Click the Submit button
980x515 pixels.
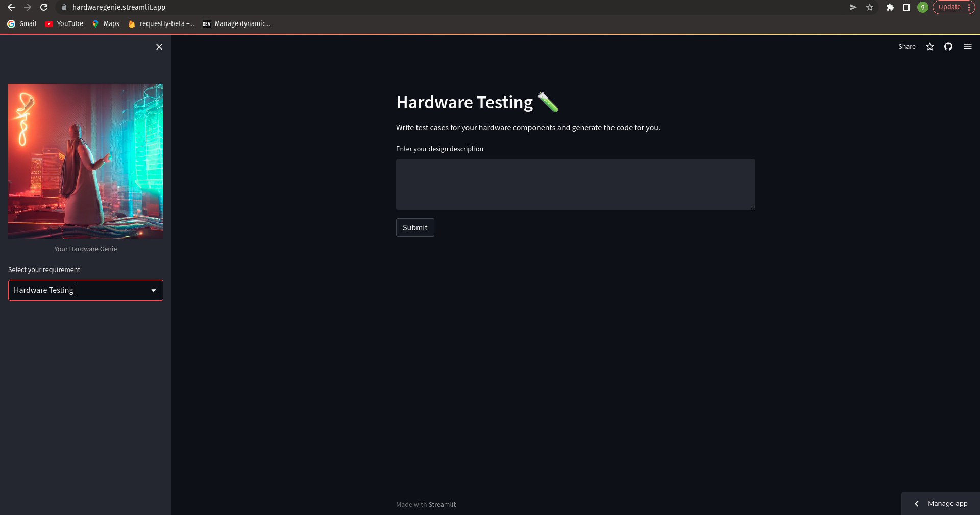tap(415, 228)
